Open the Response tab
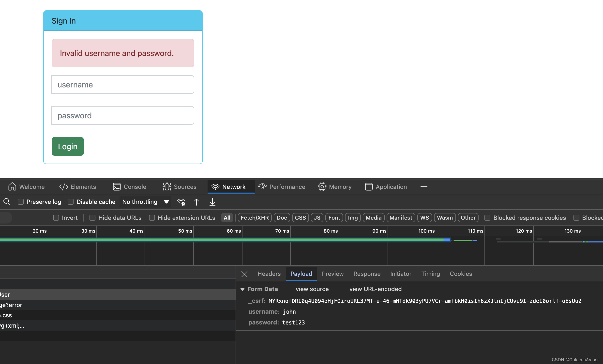Viewport: 603px width, 364px height. click(x=367, y=274)
